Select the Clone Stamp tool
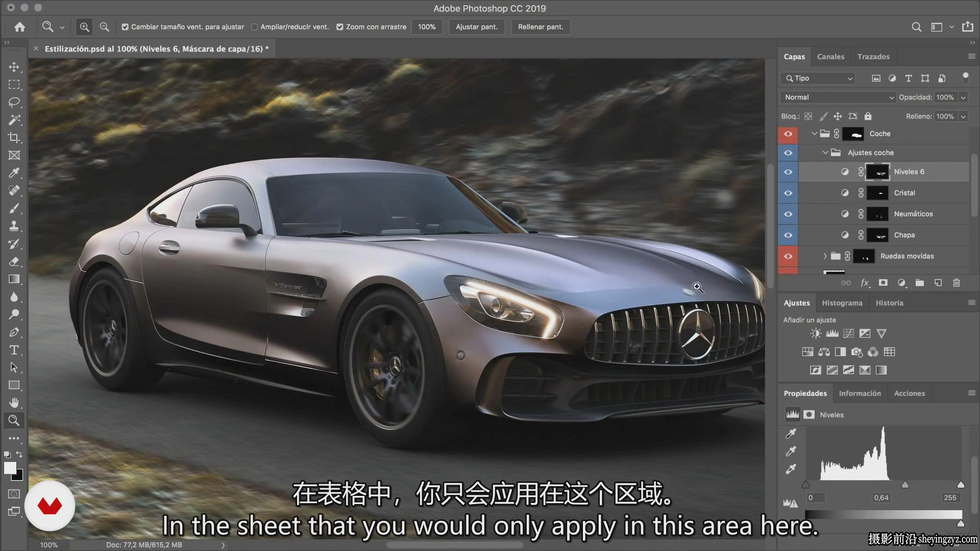This screenshot has width=980, height=551. [x=14, y=226]
